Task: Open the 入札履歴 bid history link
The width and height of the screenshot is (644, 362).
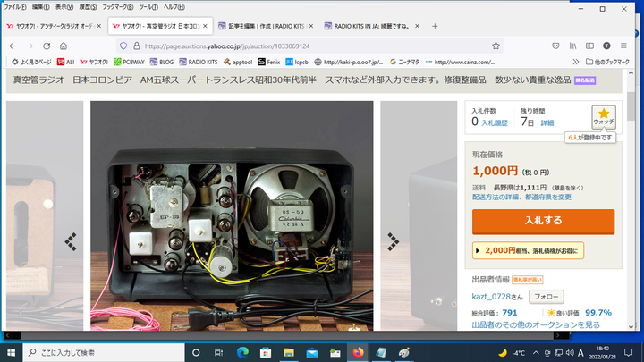Action: pyautogui.click(x=495, y=122)
